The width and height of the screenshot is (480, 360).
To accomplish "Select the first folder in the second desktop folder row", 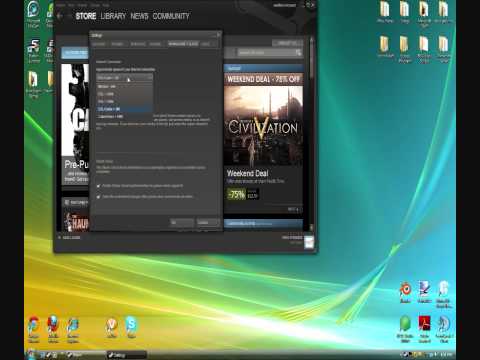I will pyautogui.click(x=385, y=47).
